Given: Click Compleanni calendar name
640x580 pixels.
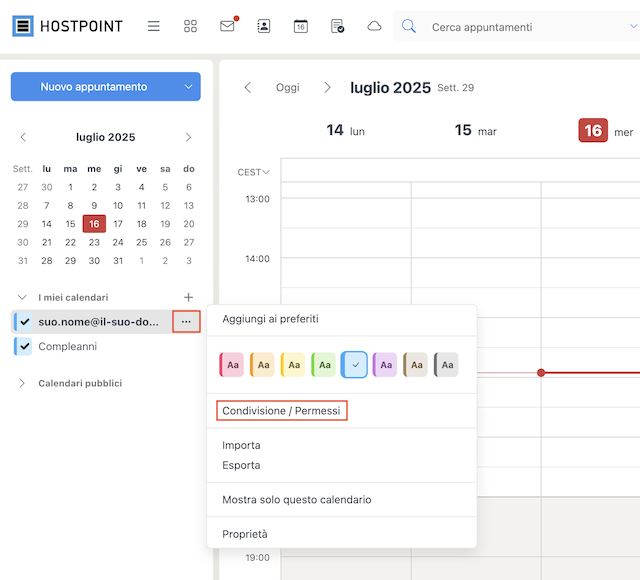Looking at the screenshot, I should pyautogui.click(x=68, y=347).
